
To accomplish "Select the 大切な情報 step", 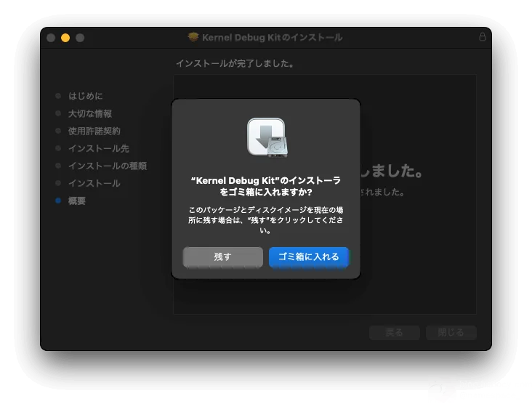I will pos(89,113).
